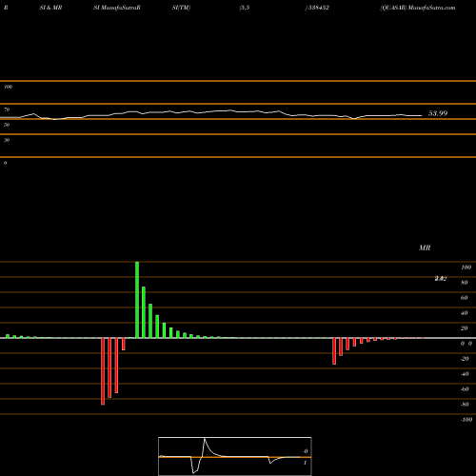Viewport: 476px width, 476px height.
Task: Click the RSI axis label 70
Action: pyautogui.click(x=7, y=109)
